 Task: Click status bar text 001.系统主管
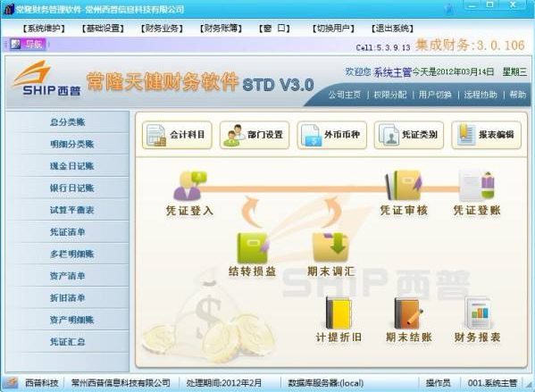492,383
